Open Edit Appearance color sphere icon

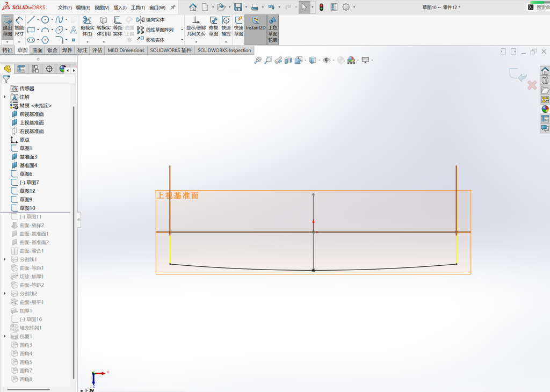(341, 60)
